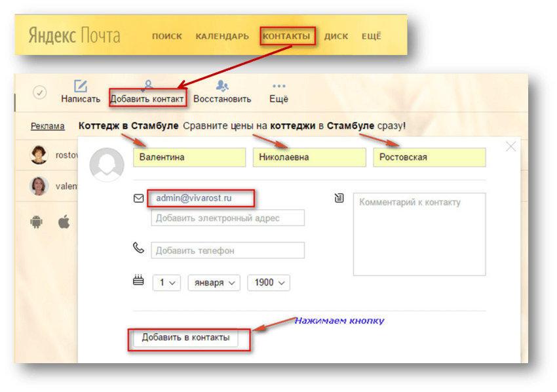The width and height of the screenshot is (557, 392).
Task: Click the Добавить контакт toolbar button
Action: coord(147,98)
